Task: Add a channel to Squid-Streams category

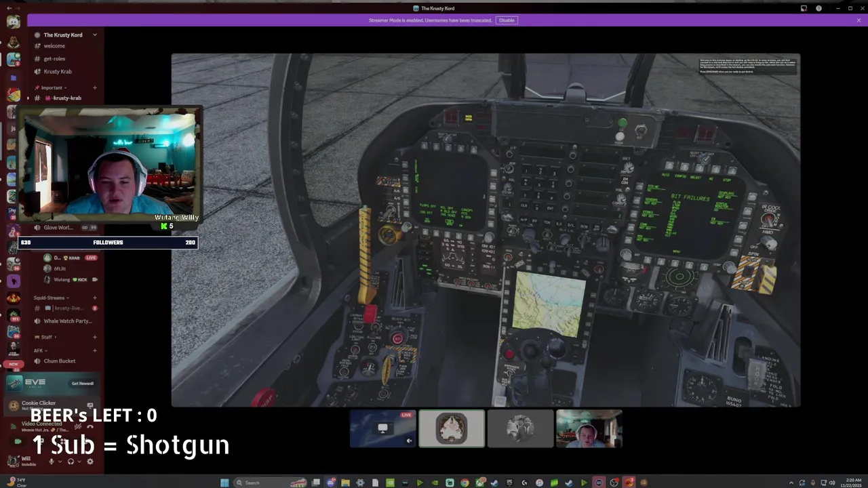Action: coord(94,298)
